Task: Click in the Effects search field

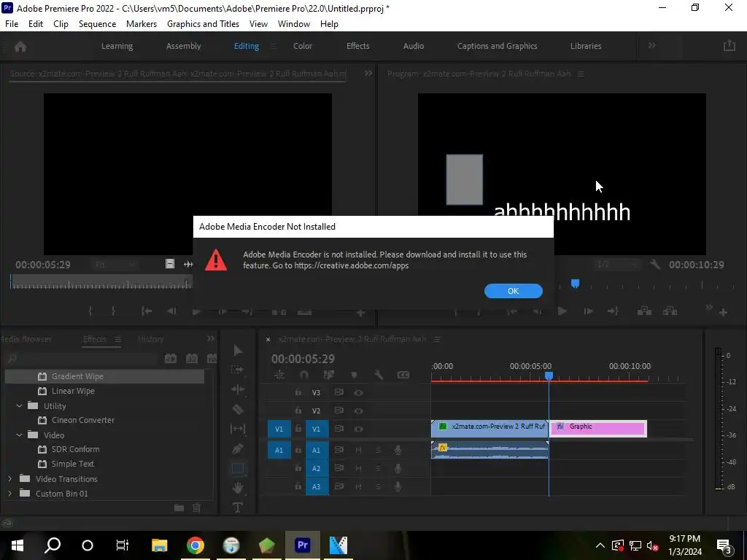Action: click(x=81, y=359)
